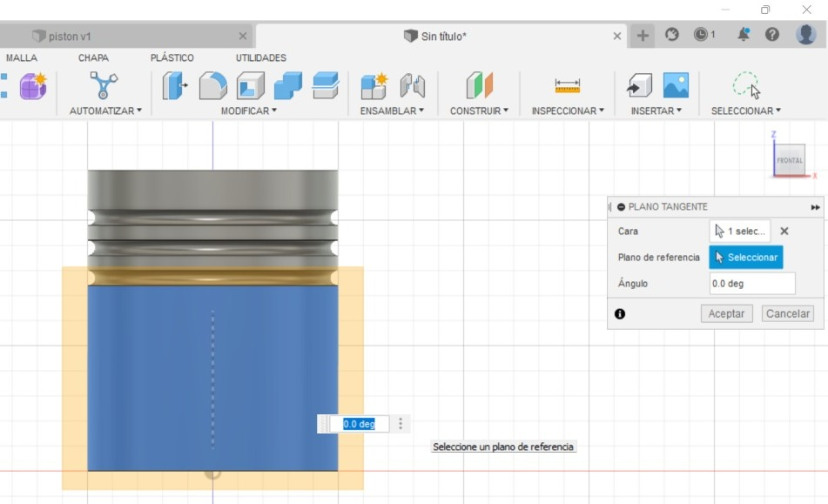
Task: Switch to the UTILIDADES ribbon tab
Action: click(261, 57)
